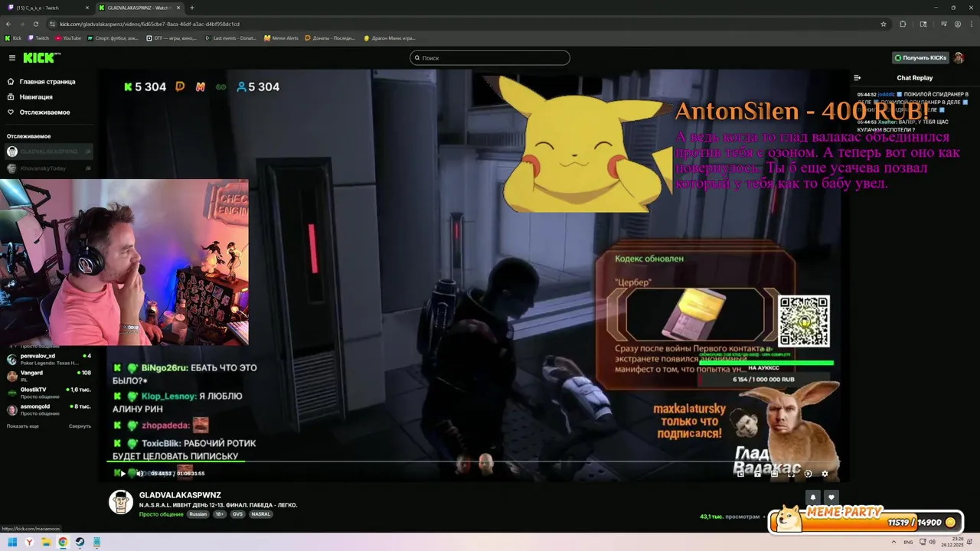Open Yandex Browser from taskbar

(x=29, y=542)
